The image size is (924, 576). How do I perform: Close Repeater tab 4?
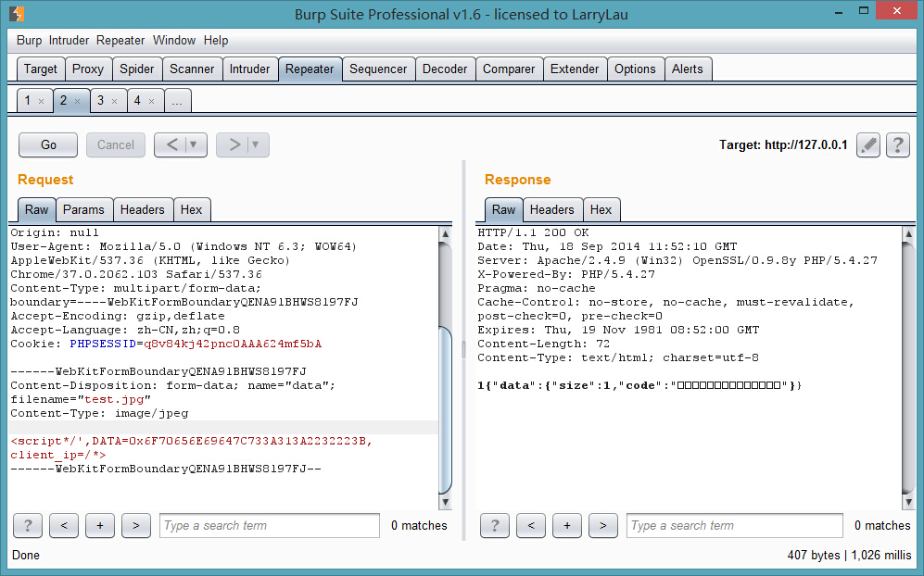[151, 101]
